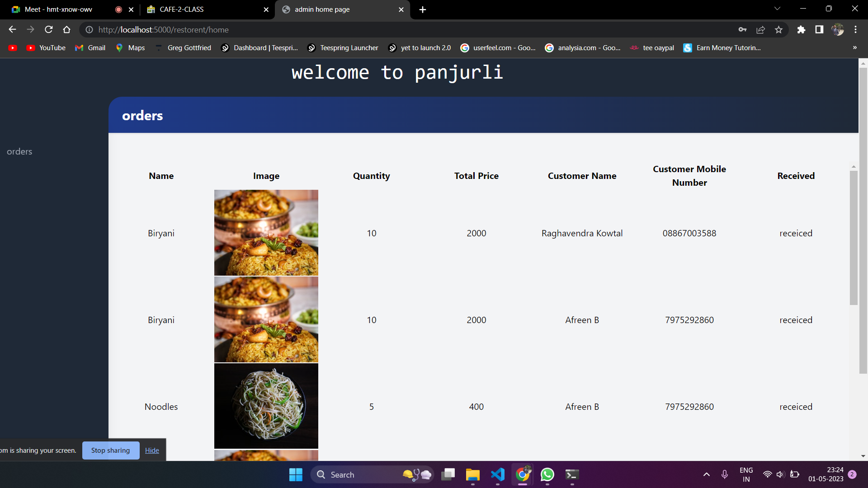The height and width of the screenshot is (488, 868).
Task: Click the tab search dropdown arrow
Action: (x=777, y=8)
